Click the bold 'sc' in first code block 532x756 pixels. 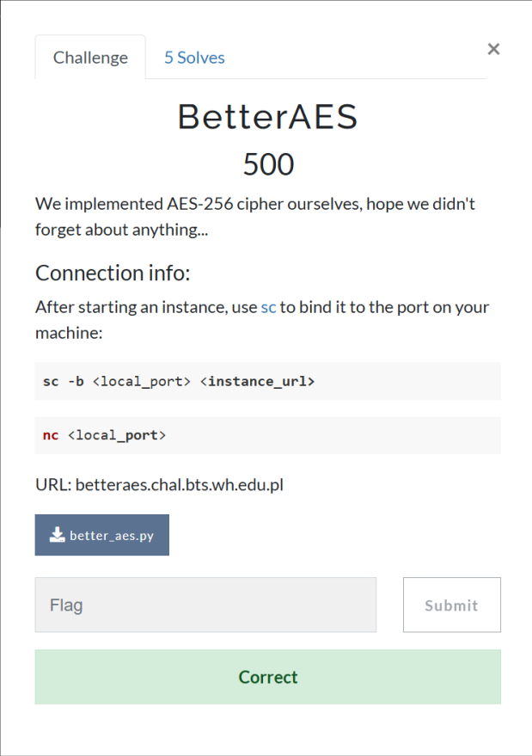click(x=50, y=381)
